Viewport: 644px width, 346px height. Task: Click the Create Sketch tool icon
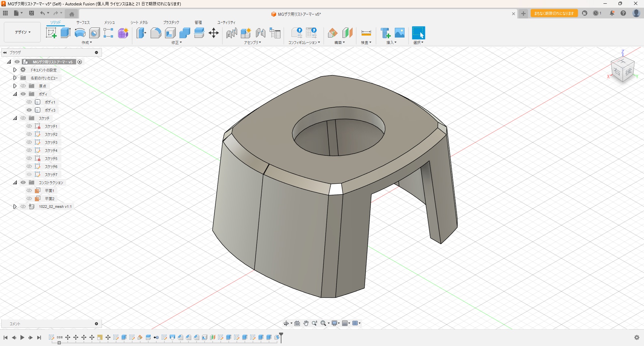51,33
